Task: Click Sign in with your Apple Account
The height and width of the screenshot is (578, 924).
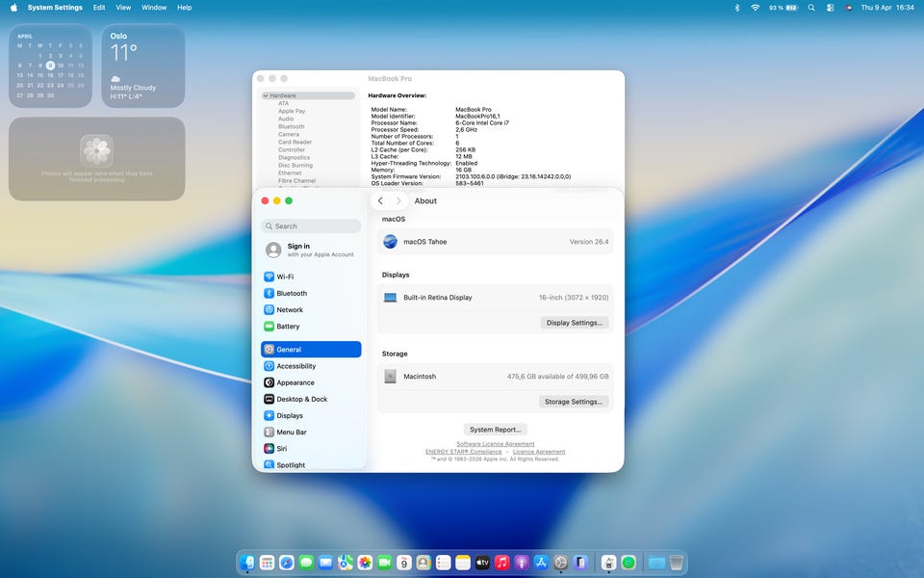Action: pyautogui.click(x=311, y=250)
